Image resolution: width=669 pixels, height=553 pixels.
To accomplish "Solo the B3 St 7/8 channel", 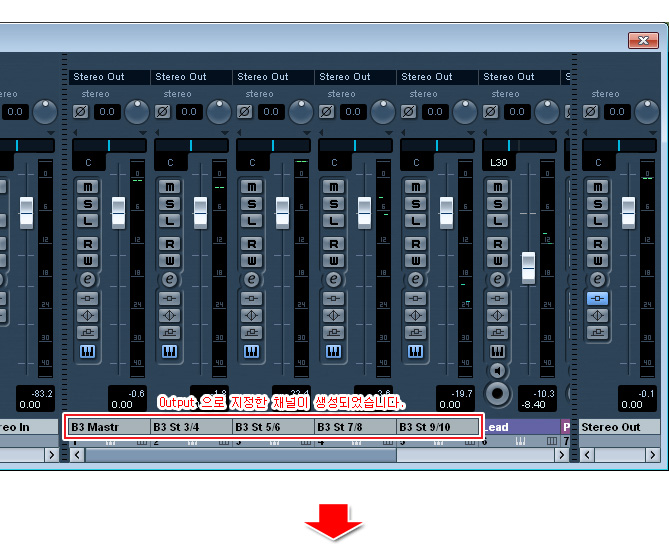I will click(x=333, y=204).
